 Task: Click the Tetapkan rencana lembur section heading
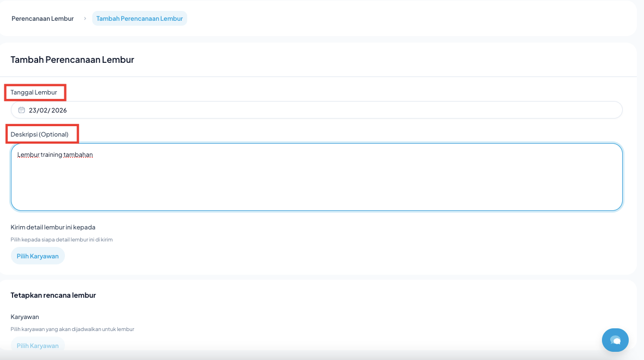pyautogui.click(x=53, y=295)
